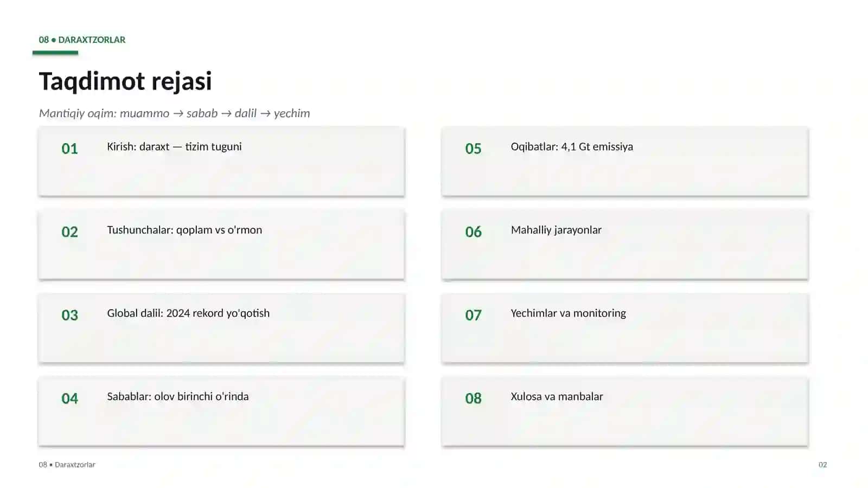The width and height of the screenshot is (868, 488).
Task: Click the footer '08 • Daraxtzorlar' text
Action: [x=67, y=465]
